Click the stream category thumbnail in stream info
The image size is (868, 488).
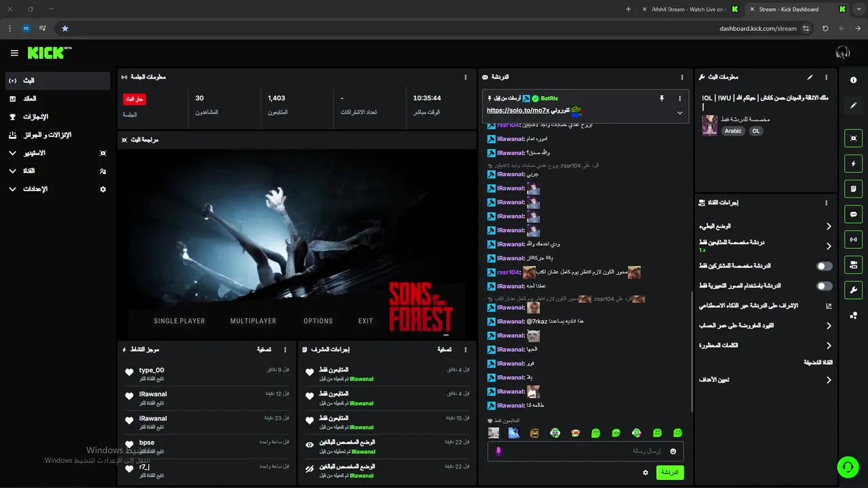click(710, 125)
